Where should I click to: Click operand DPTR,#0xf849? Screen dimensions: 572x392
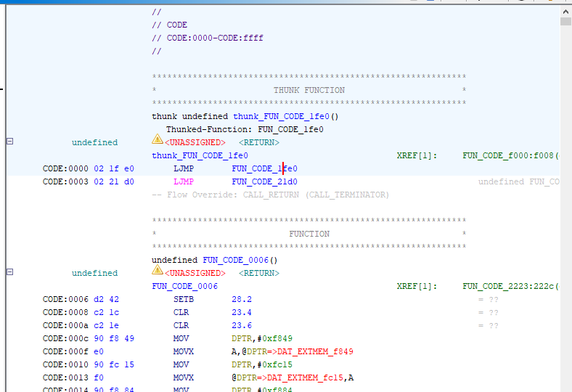point(262,339)
